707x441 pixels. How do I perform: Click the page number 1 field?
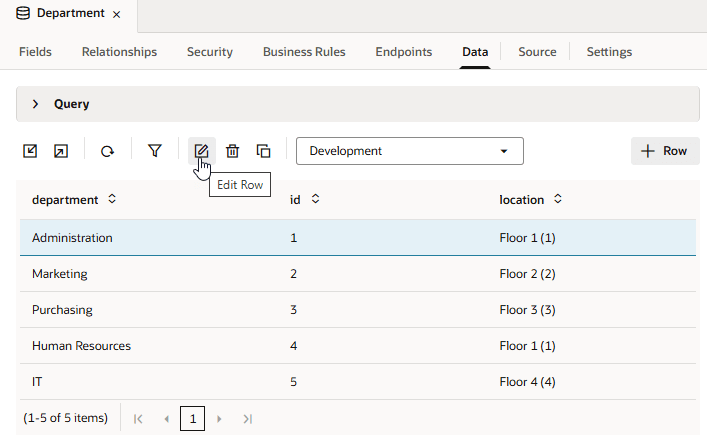(x=192, y=418)
